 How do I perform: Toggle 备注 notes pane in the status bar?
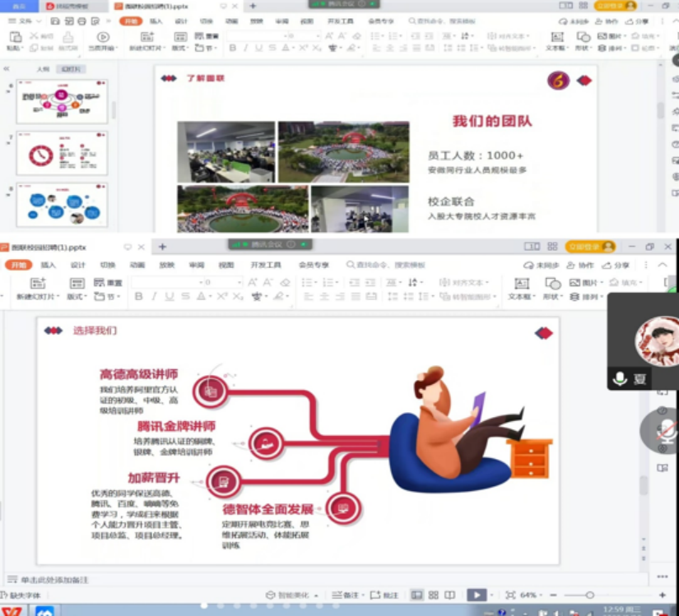click(347, 595)
